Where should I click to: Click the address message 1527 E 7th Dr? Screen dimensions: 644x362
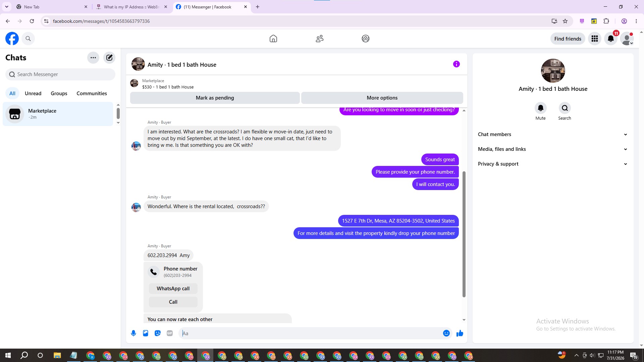(398, 221)
